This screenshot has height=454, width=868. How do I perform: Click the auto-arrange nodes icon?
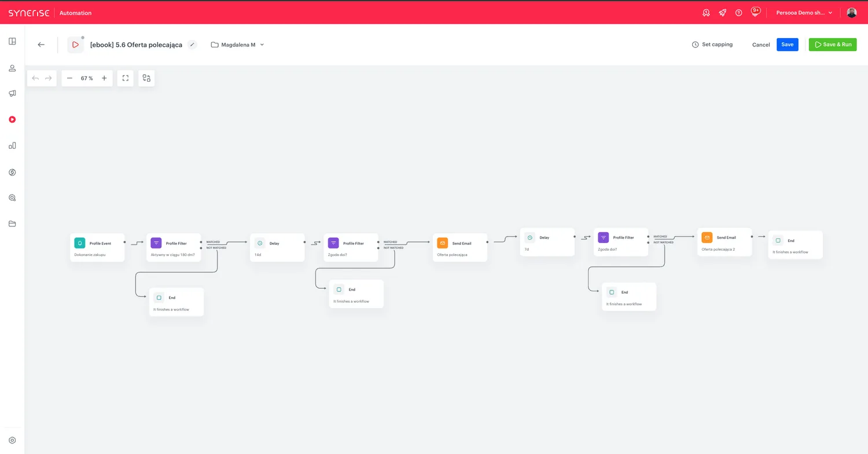[146, 78]
